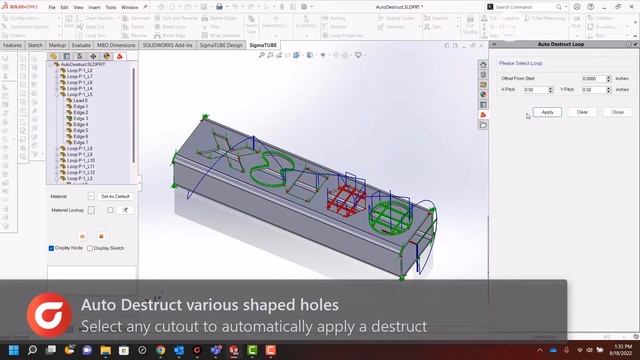Image resolution: width=640 pixels, height=360 pixels.
Task: Open Custom Properties icon in the task pane
Action: [x=483, y=105]
